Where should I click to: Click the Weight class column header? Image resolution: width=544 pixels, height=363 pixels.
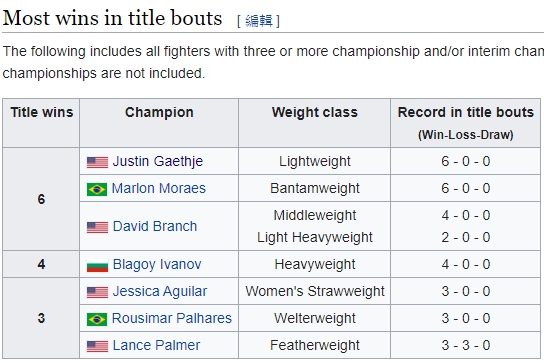click(314, 123)
